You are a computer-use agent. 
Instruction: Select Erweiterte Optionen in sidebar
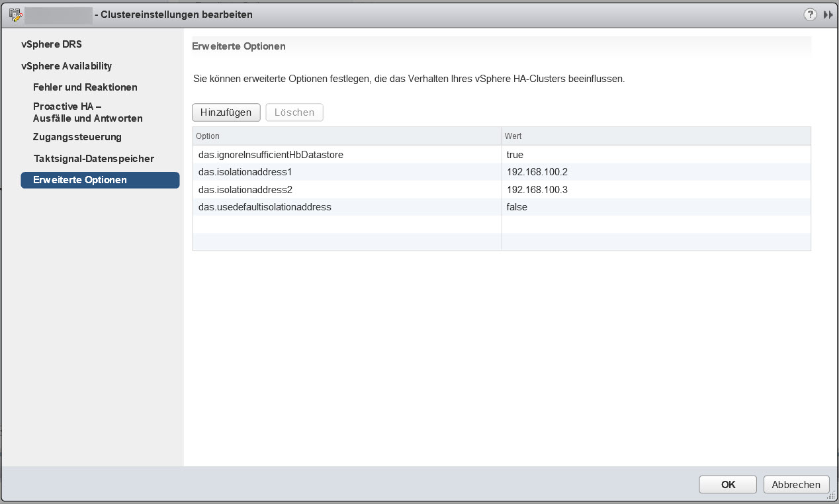(x=100, y=180)
